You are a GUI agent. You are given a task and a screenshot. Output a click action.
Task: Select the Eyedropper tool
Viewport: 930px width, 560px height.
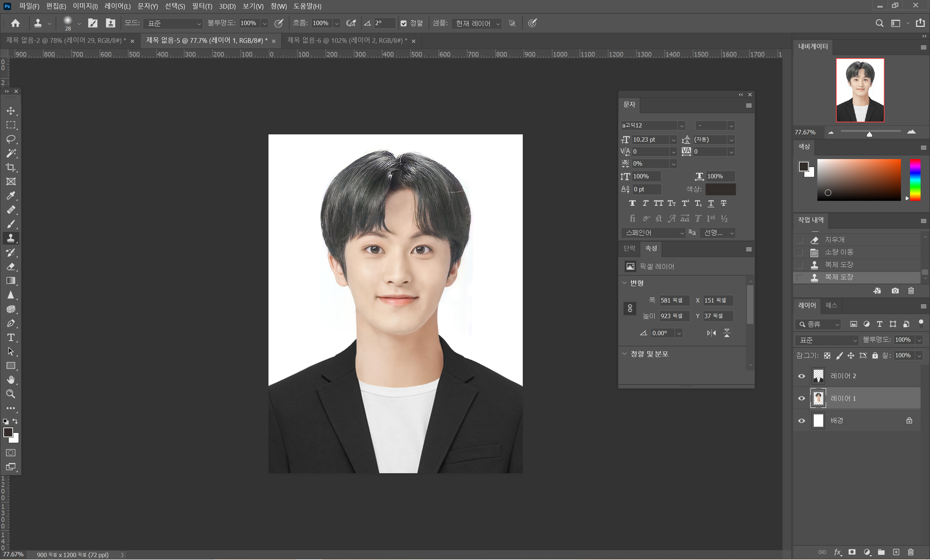pos(11,195)
